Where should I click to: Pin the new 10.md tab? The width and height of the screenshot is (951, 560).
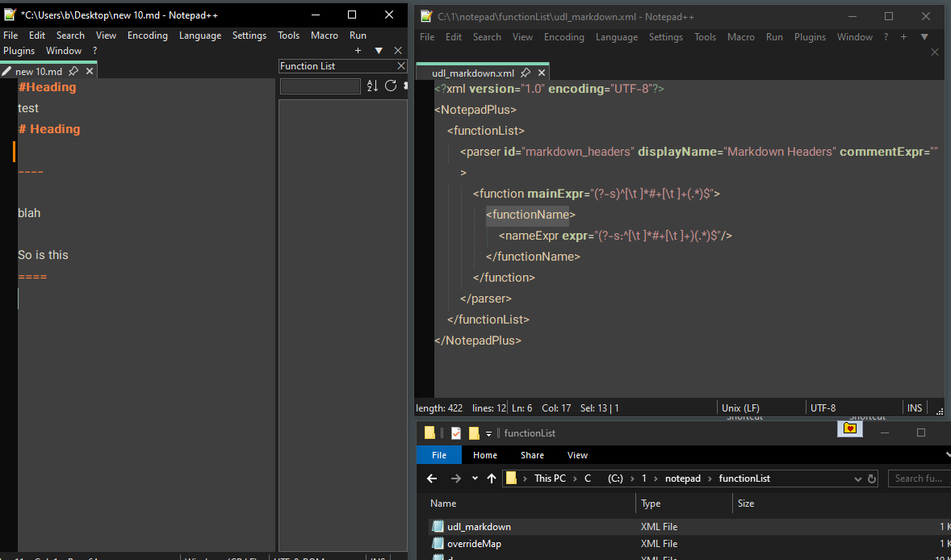point(73,71)
